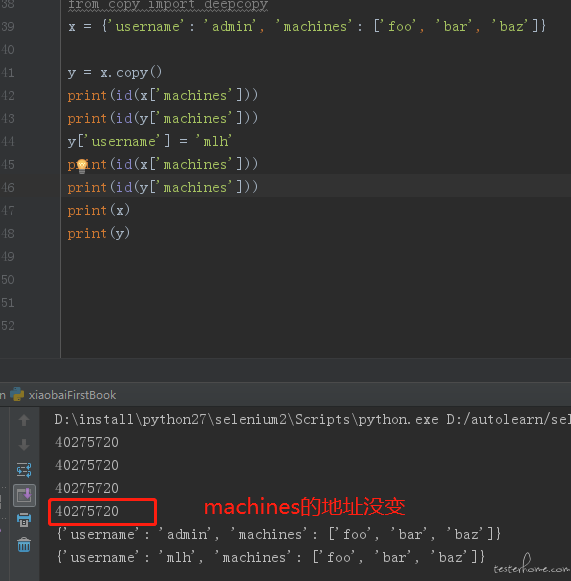Click output line with username 'mlh'

coord(270,557)
